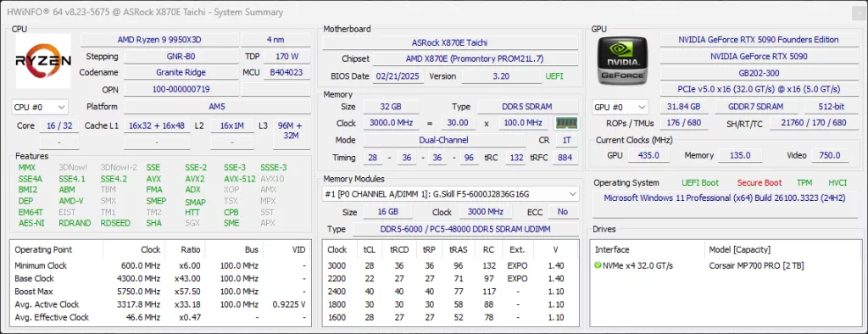Image resolution: width=868 pixels, height=334 pixels.
Task: Select the BIOS date 02/21/2025 field
Action: (398, 76)
